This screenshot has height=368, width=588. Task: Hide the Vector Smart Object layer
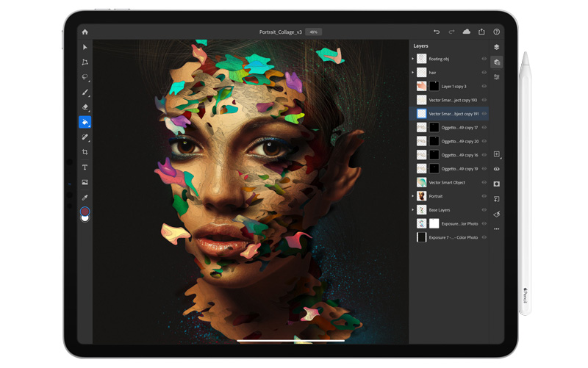(x=484, y=182)
